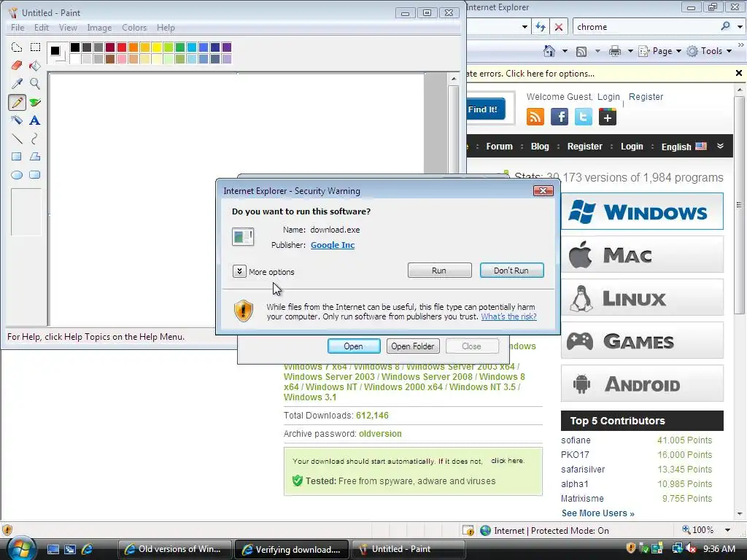Click the Feeds icon in IE toolbar
Image resolution: width=747 pixels, height=560 pixels.
tap(581, 51)
